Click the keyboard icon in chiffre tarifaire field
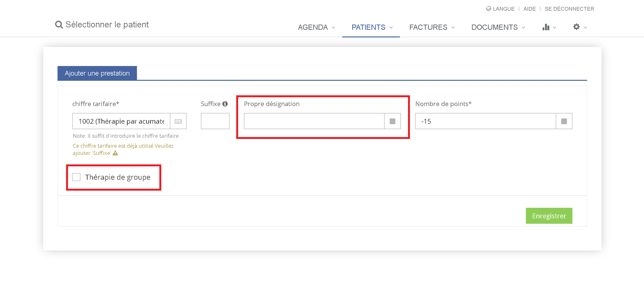644x285 pixels. point(178,121)
